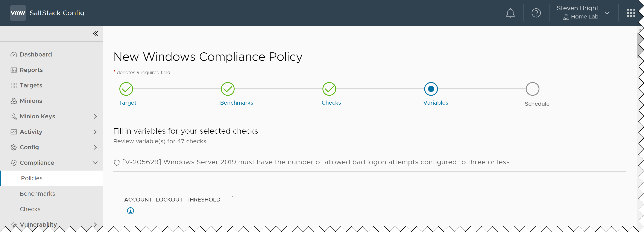Collapse the Compliance menu section
The width and height of the screenshot is (644, 232).
(95, 163)
